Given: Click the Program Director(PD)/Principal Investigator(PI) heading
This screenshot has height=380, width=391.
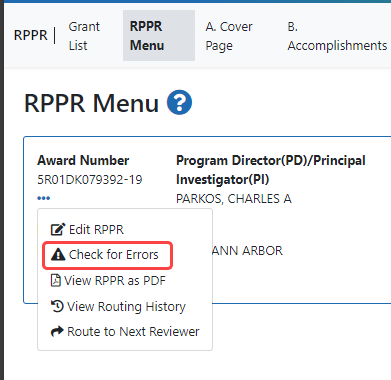Looking at the screenshot, I should [x=271, y=170].
